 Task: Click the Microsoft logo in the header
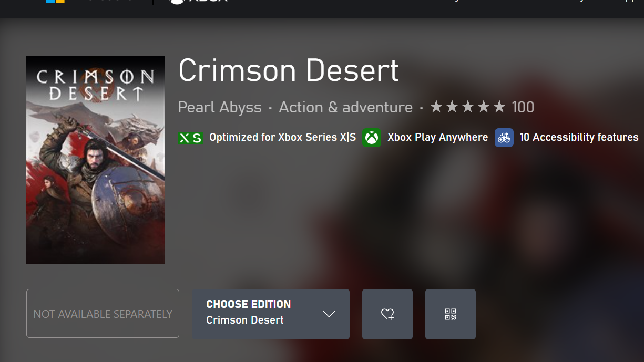pyautogui.click(x=55, y=1)
